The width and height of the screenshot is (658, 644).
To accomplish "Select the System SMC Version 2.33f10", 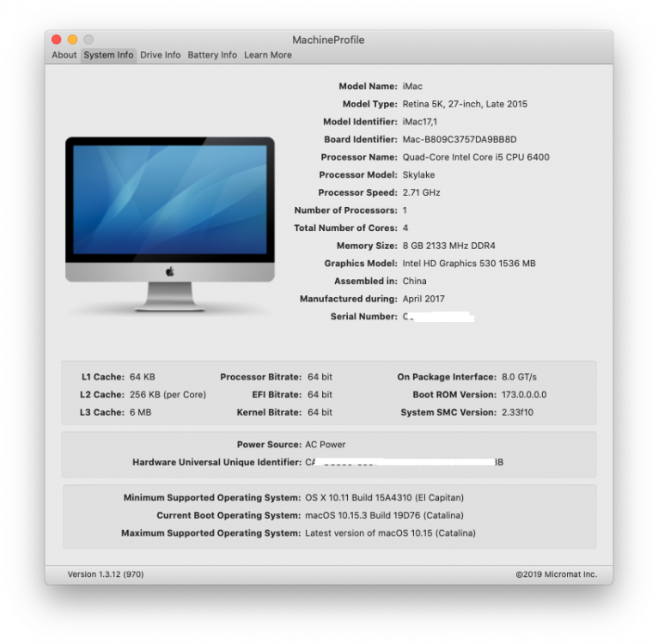I will point(517,412).
